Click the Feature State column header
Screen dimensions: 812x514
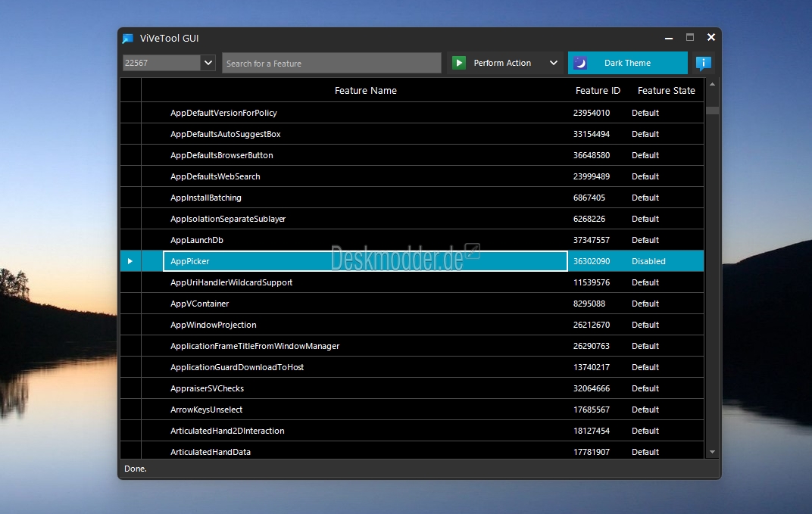(x=666, y=90)
